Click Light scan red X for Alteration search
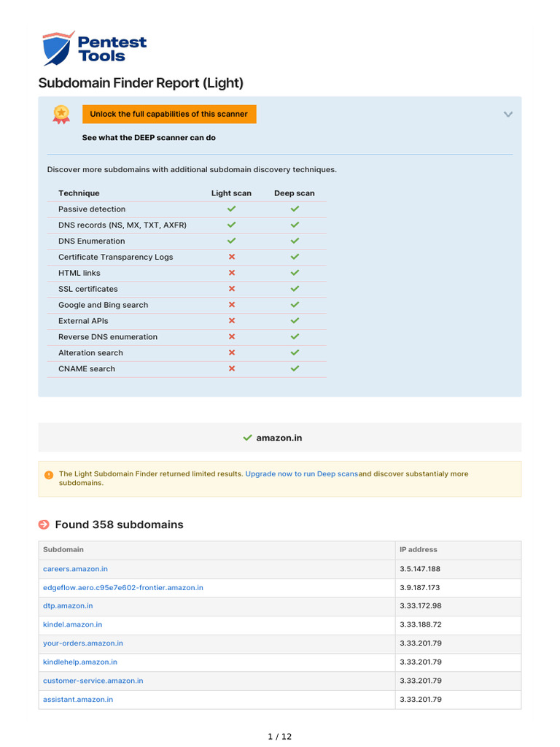This screenshot has width=560, height=747. pyautogui.click(x=232, y=352)
